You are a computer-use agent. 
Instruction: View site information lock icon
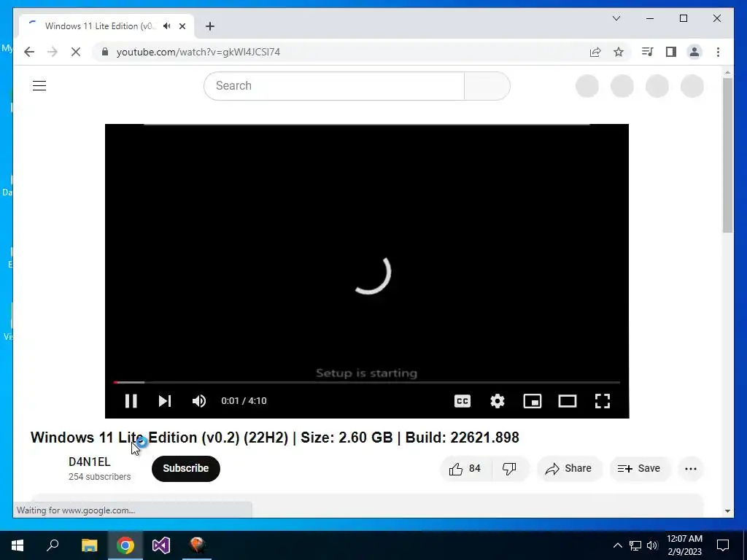click(105, 52)
